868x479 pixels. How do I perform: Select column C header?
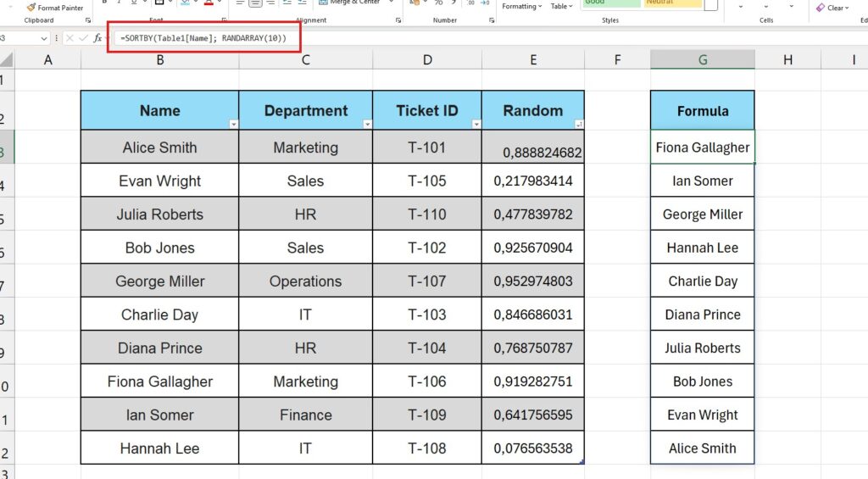click(305, 60)
